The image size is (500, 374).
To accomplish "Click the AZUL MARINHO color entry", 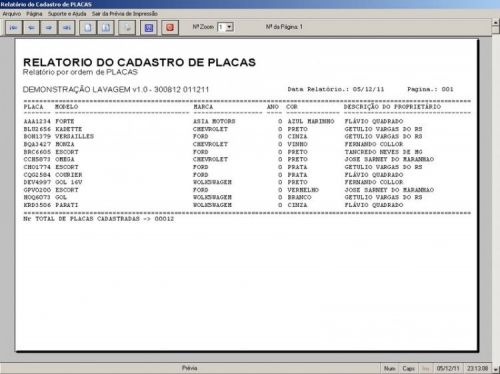I will (311, 121).
